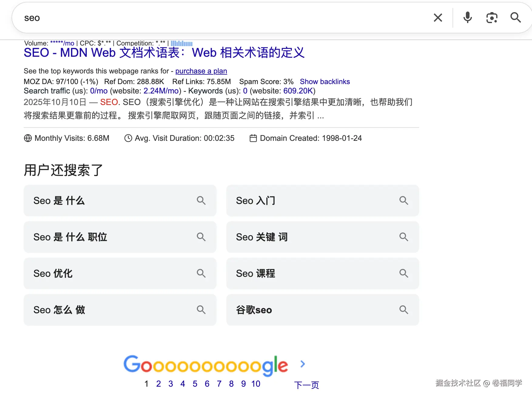Select related search Seo 关键 词
Screen dimensions: 532x397
pyautogui.click(x=323, y=237)
